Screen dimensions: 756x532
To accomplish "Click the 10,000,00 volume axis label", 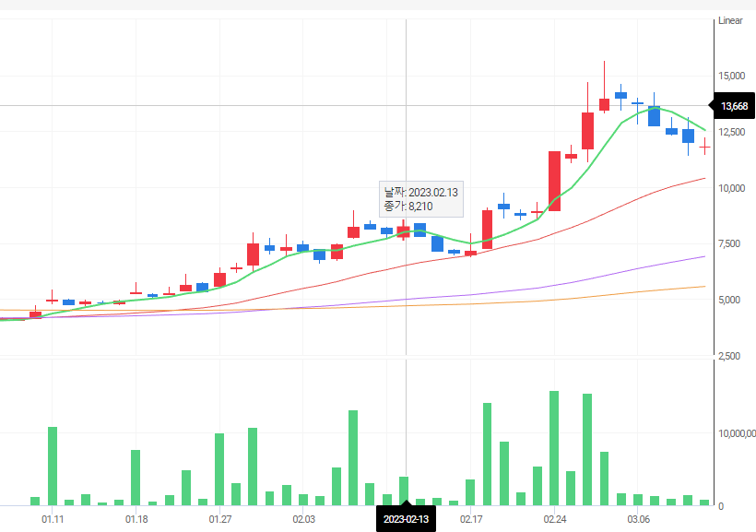I will pos(737,433).
